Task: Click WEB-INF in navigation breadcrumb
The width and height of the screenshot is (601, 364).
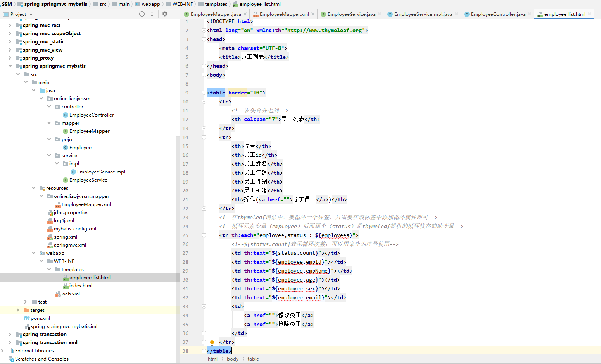Action: click(x=179, y=4)
